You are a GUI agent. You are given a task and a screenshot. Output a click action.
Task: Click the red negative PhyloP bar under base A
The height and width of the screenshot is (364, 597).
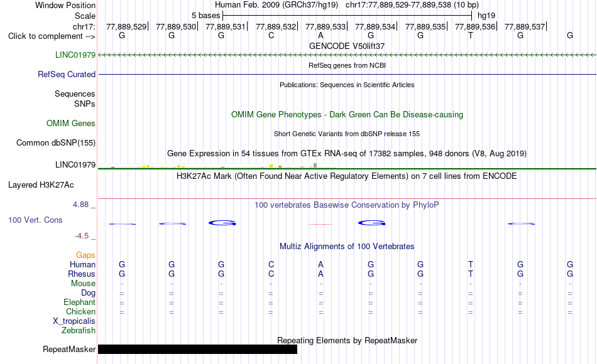[x=320, y=224]
